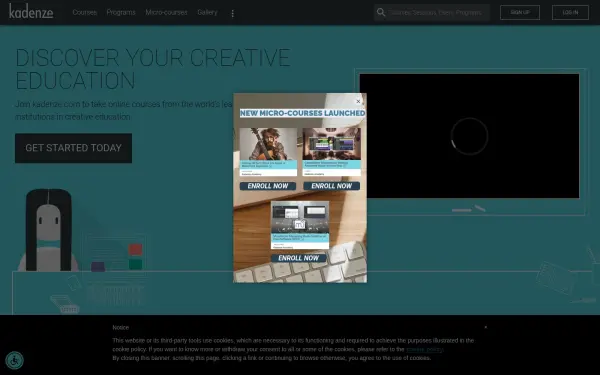Go to Micro-courses in the navbar
This screenshot has height=375, width=600.
coord(166,12)
